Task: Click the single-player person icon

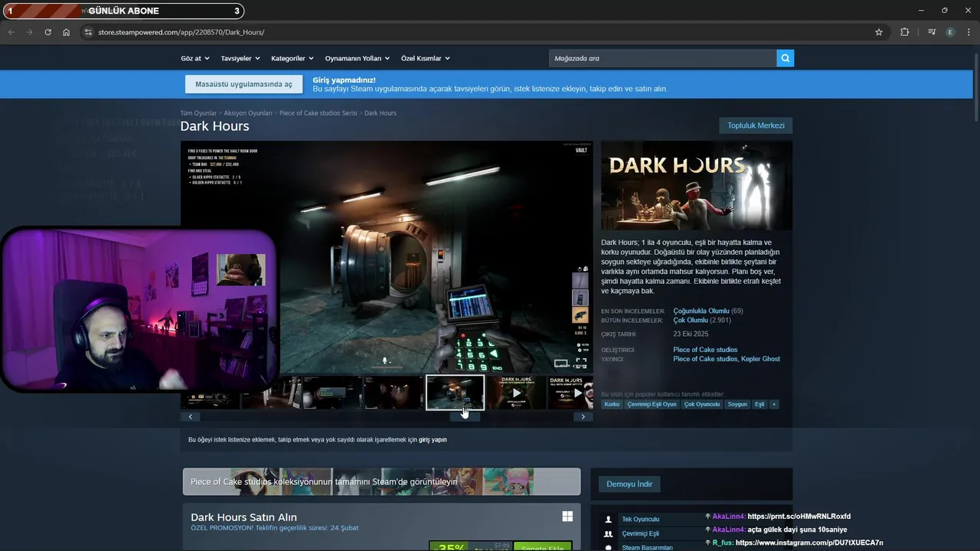Action: tap(608, 519)
